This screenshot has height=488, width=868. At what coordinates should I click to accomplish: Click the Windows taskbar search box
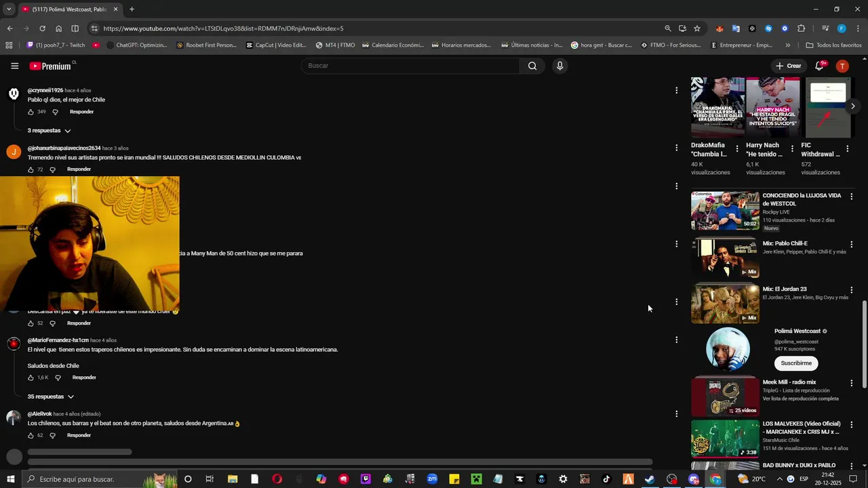coord(98,479)
